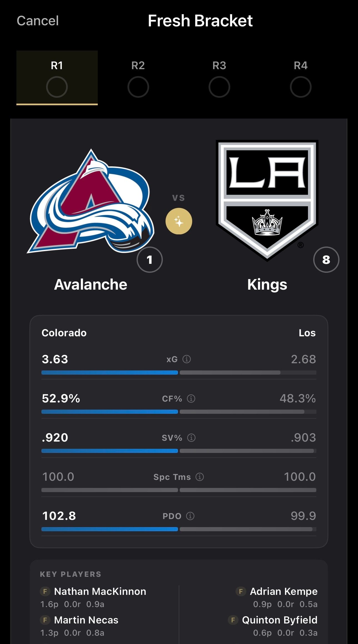Viewport: 358px width, 644px height.
Task: Choose Kings team name as winner
Action: tap(267, 285)
